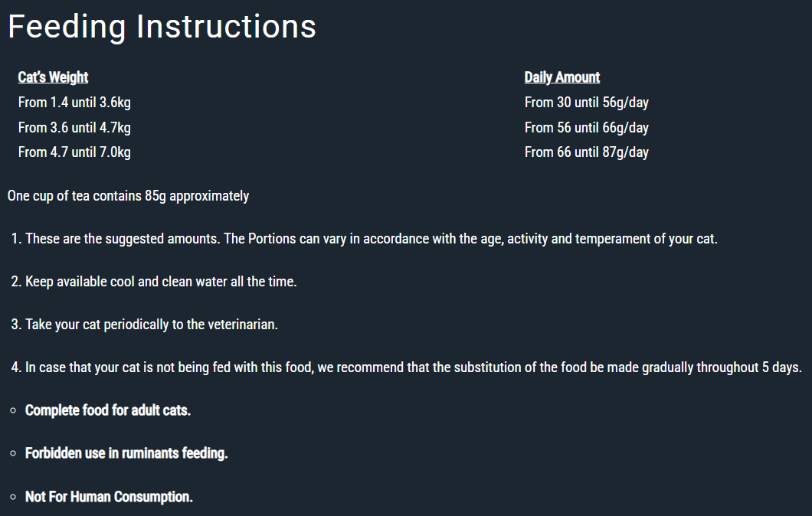812x516 pixels.
Task: Click the bullet beside Forbidden use in ruminants
Action: click(14, 454)
